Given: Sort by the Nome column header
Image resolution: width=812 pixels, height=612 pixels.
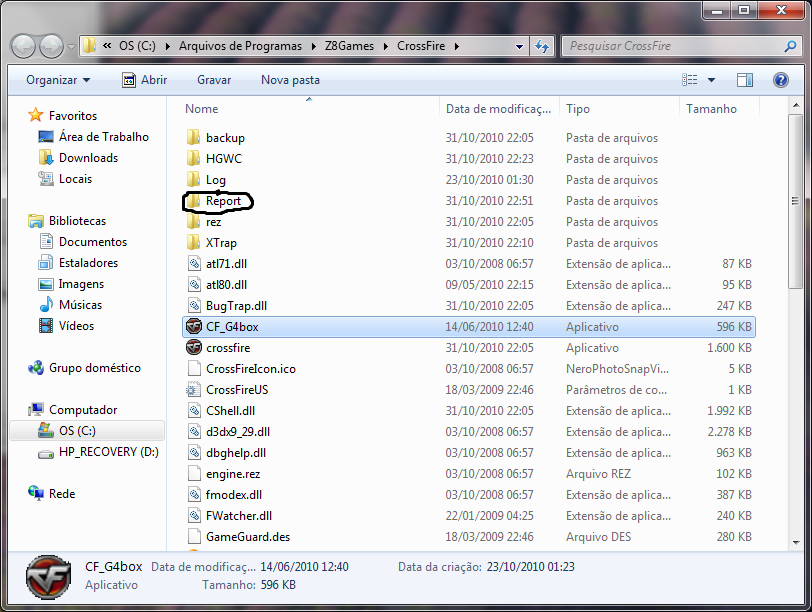Looking at the screenshot, I should (201, 109).
